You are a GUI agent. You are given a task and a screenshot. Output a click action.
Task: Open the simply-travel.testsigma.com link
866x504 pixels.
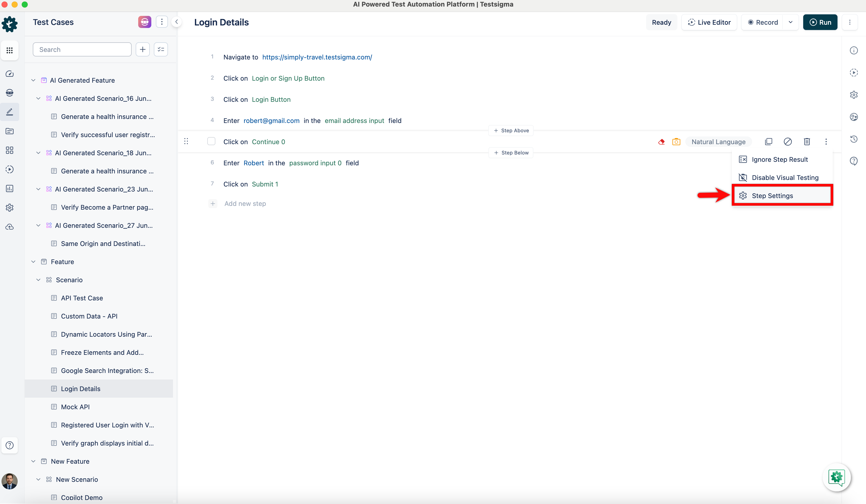click(317, 57)
